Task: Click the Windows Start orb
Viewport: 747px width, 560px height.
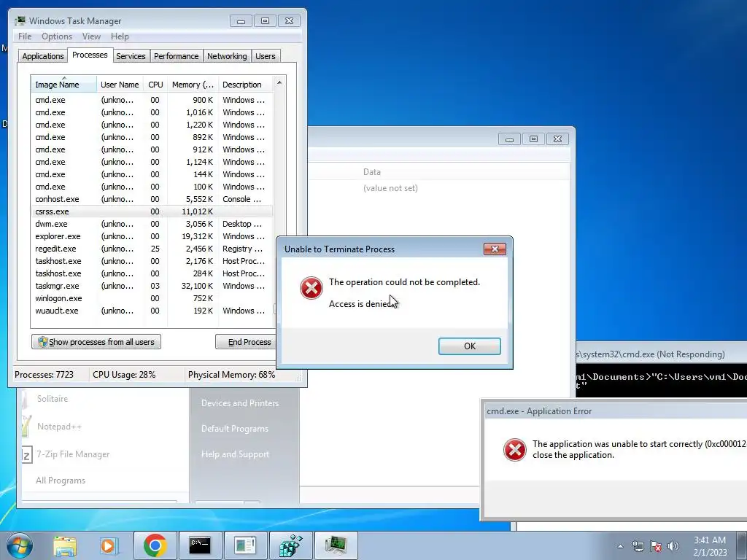Action: pos(20,545)
